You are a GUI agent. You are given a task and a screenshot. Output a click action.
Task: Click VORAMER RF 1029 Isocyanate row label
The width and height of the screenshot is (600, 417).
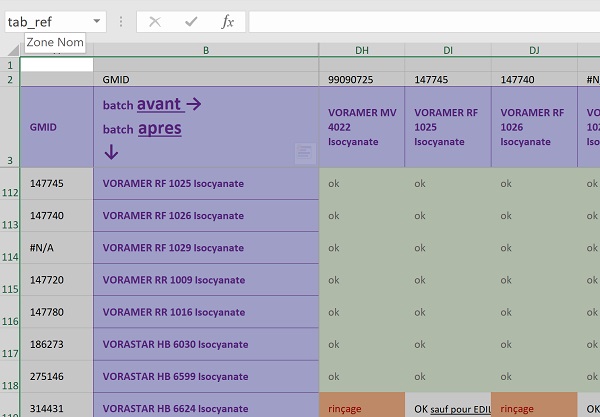(206, 248)
